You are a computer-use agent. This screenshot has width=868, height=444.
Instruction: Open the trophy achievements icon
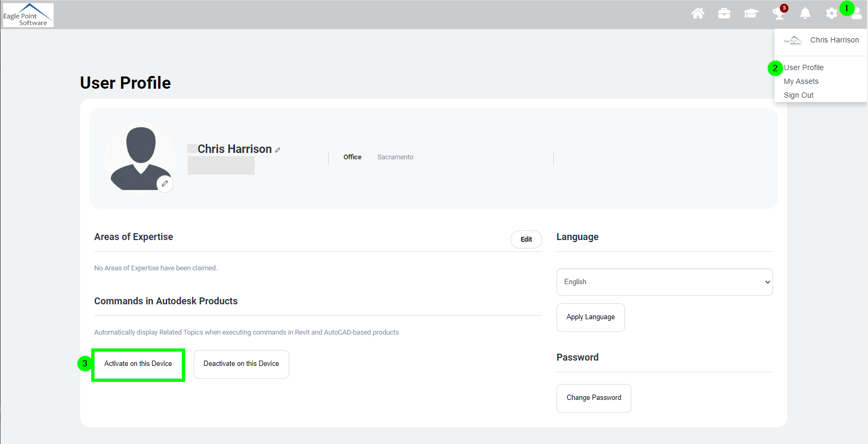pos(778,14)
